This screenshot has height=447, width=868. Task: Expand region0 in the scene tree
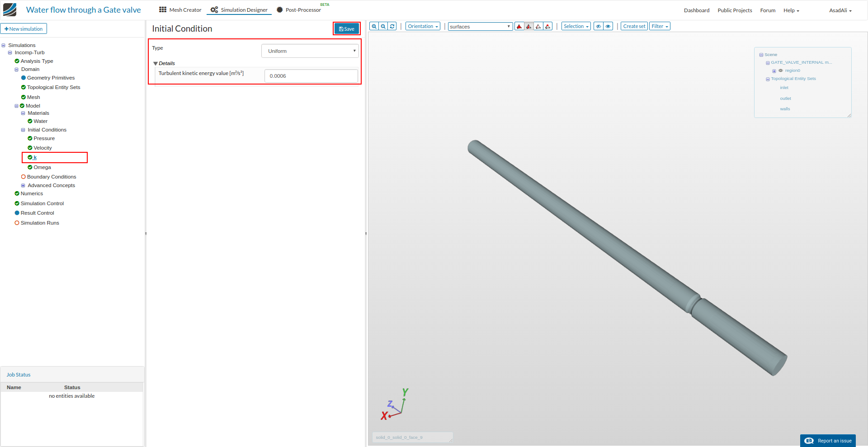[x=774, y=71]
